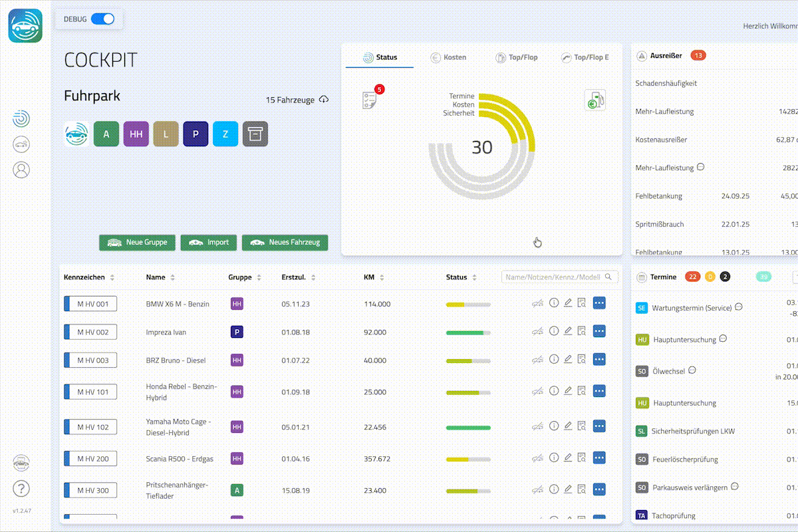This screenshot has width=798, height=532.
Task: Open the user profile sidebar icon
Action: pos(21,170)
